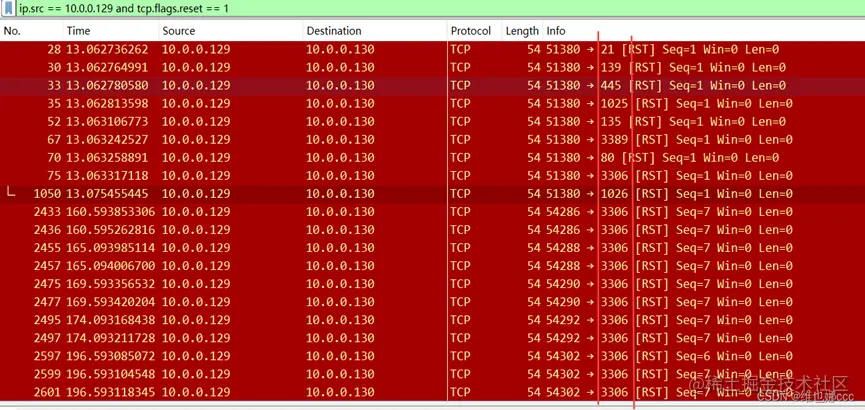Sort by the Time column header
865x410 pixels.
78,31
